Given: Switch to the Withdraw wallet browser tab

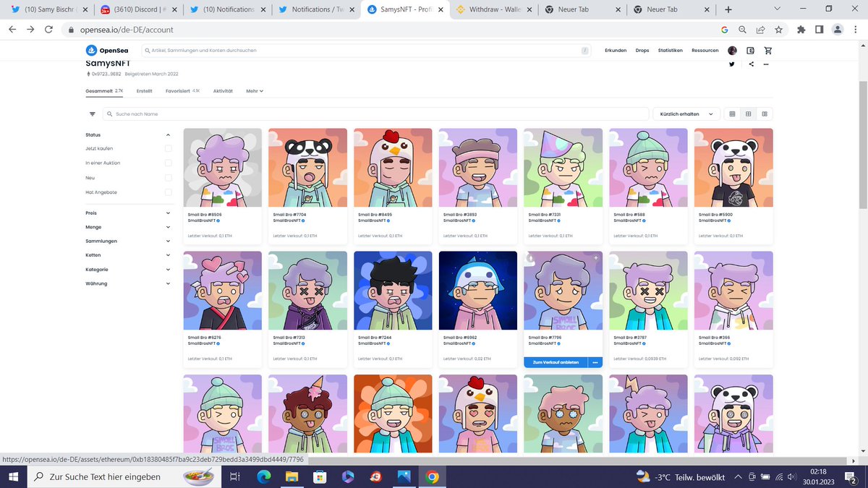Looking at the screenshot, I should click(x=493, y=10).
